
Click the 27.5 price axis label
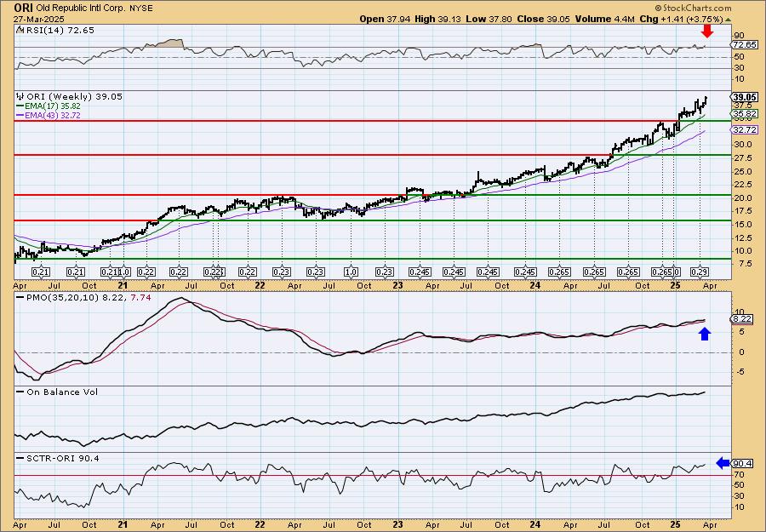tap(743, 157)
